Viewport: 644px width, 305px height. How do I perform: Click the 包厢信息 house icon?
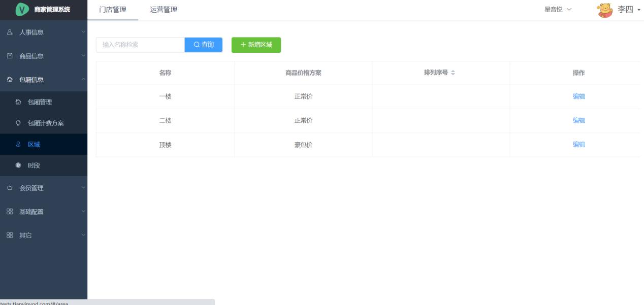(10, 80)
